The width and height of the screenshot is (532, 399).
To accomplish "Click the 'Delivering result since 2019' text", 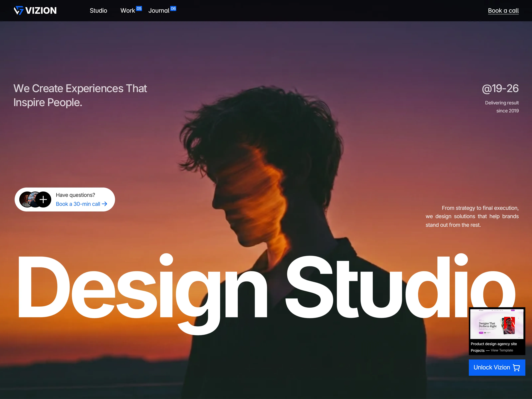I will (502, 107).
